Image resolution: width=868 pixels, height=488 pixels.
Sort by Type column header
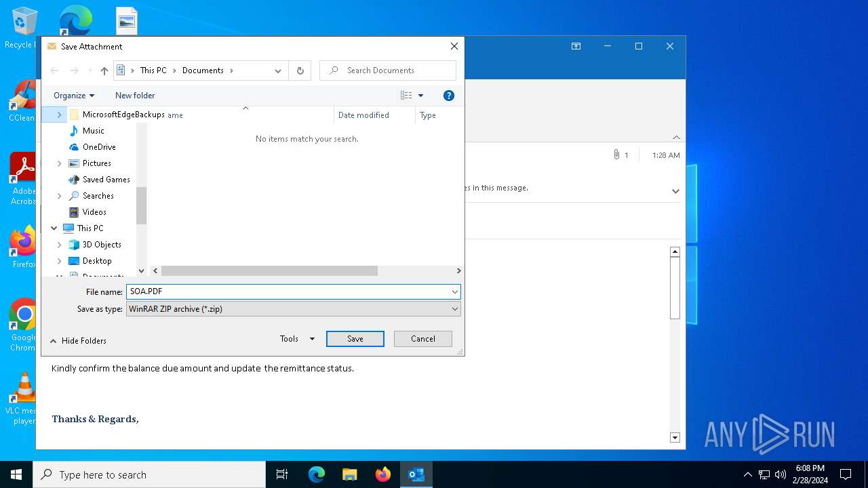439,115
